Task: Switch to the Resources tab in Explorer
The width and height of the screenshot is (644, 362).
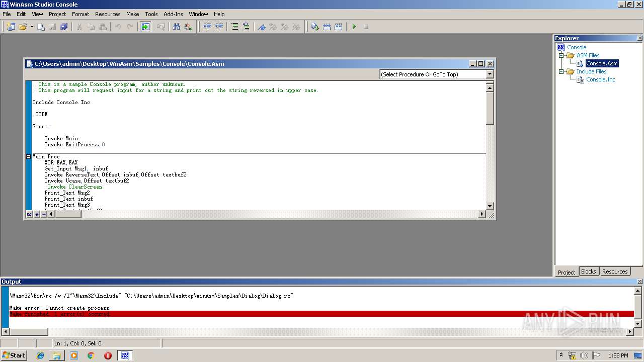Action: pos(615,271)
